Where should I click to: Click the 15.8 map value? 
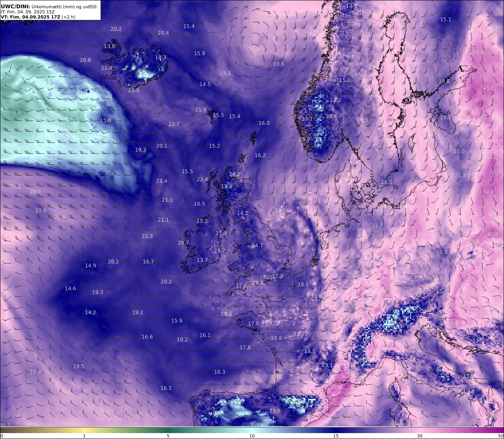(200, 54)
